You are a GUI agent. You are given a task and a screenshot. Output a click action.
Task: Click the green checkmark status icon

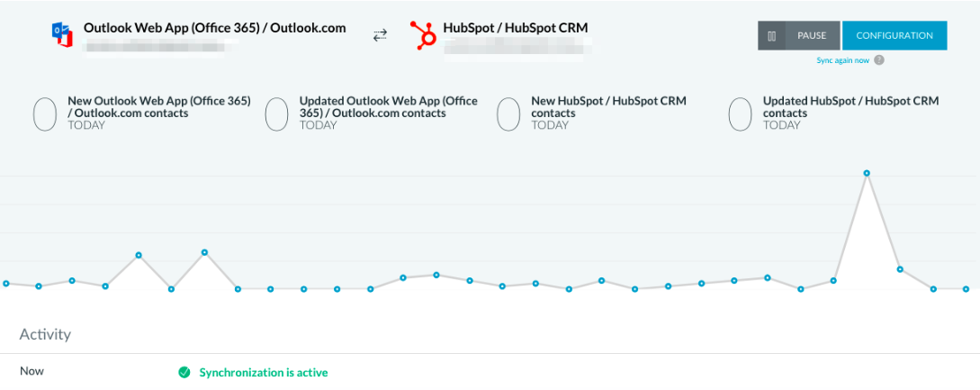pyautogui.click(x=184, y=373)
